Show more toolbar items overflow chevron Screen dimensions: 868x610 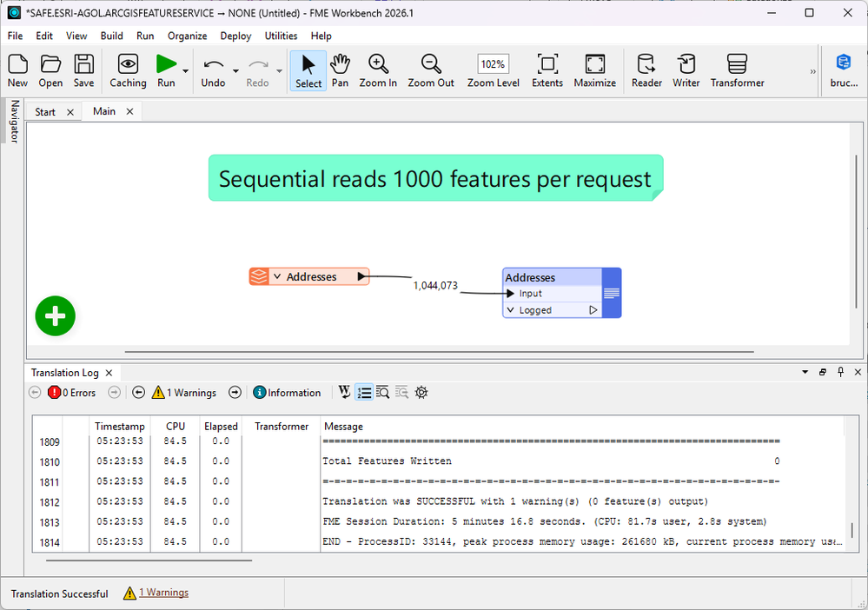[812, 71]
